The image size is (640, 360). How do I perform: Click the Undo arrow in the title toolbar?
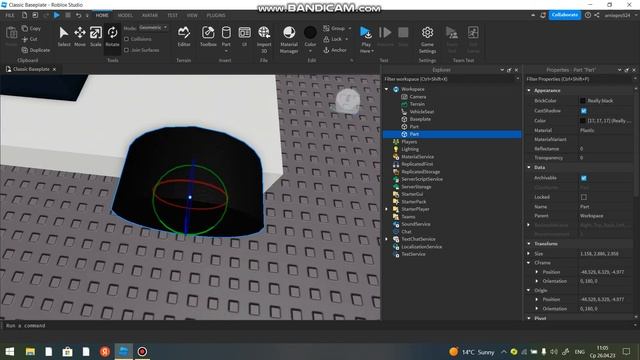(x=78, y=15)
